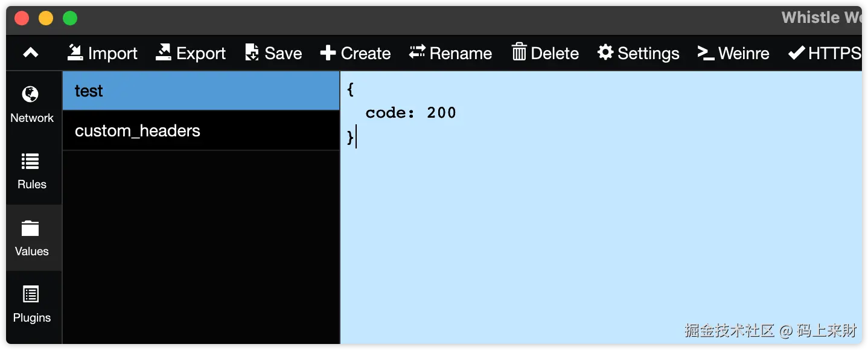Click the Save file icon

coord(252,53)
